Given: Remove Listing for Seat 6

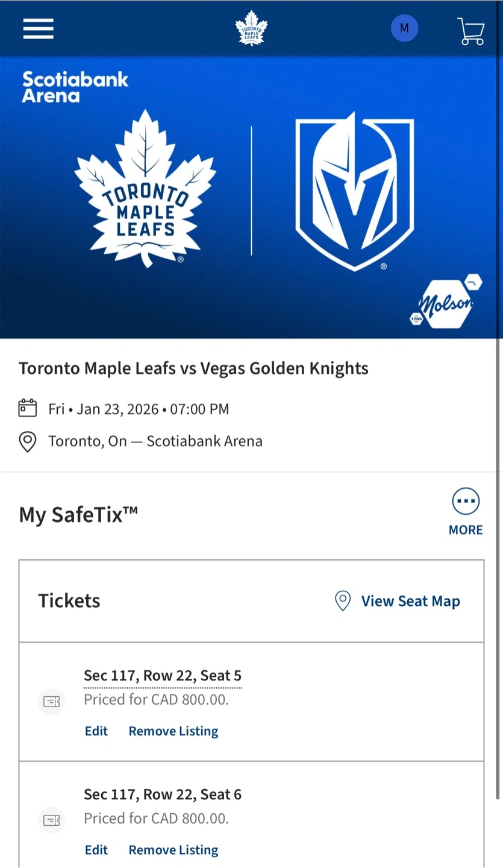Looking at the screenshot, I should point(173,850).
